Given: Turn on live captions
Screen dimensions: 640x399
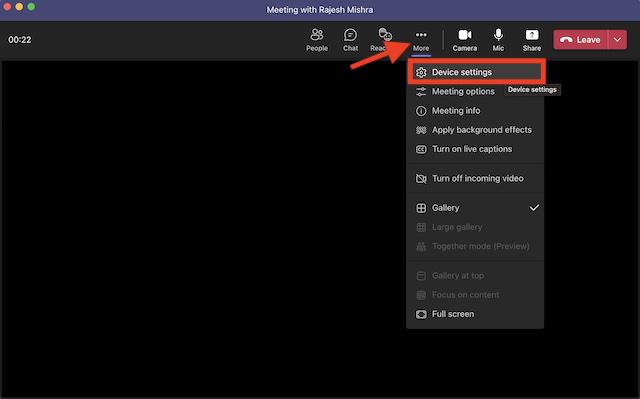Looking at the screenshot, I should (x=475, y=149).
